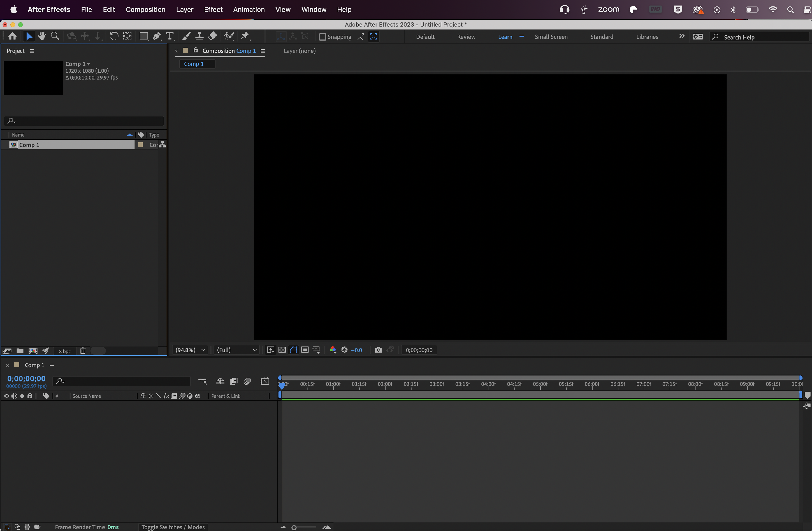Screen dimensions: 812x531
Task: Switch to the Standard workspace
Action: click(601, 37)
